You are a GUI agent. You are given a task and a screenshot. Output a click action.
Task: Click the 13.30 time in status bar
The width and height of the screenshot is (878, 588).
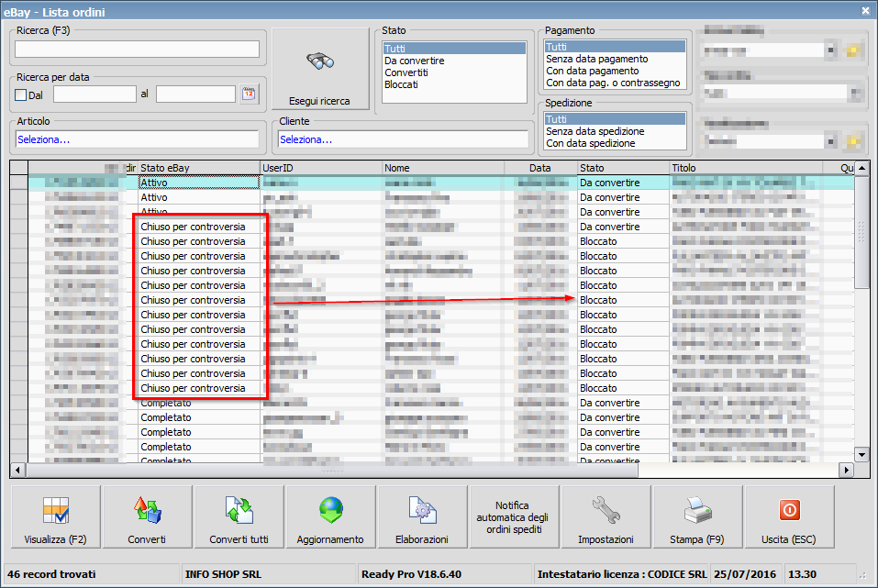click(803, 574)
